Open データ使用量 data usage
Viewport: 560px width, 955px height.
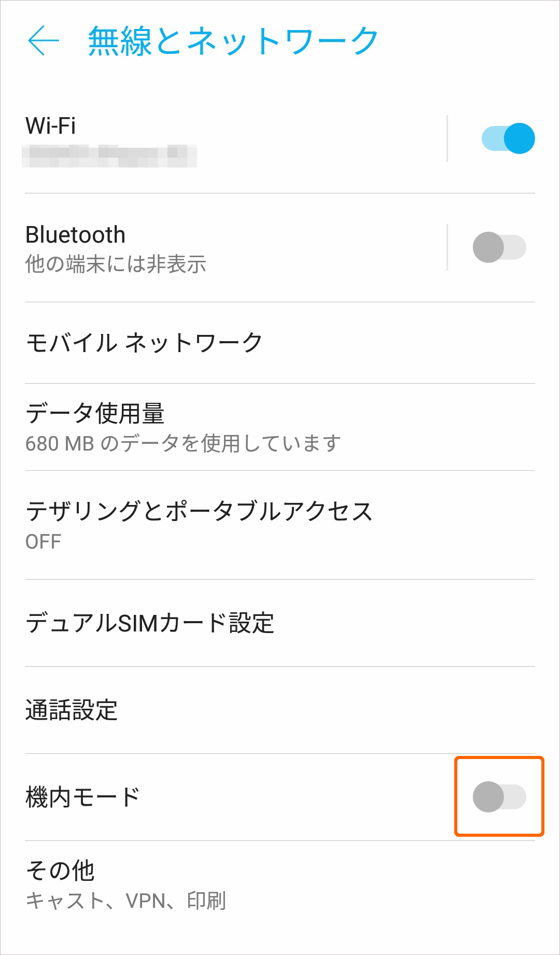tap(280, 427)
